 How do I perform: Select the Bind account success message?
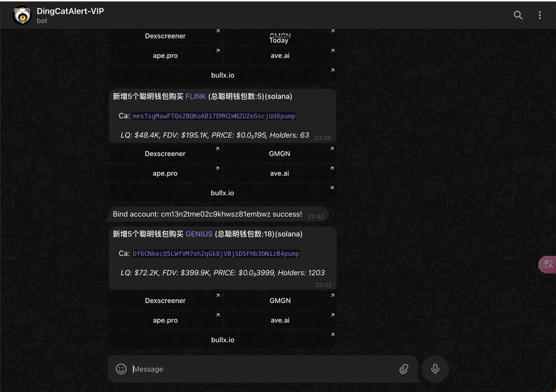pos(219,214)
